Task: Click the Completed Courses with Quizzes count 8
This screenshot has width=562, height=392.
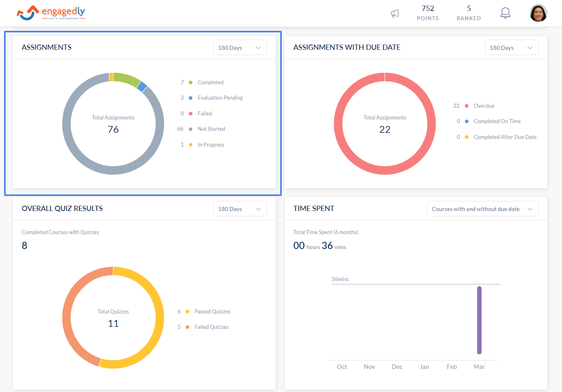Action: tap(24, 245)
